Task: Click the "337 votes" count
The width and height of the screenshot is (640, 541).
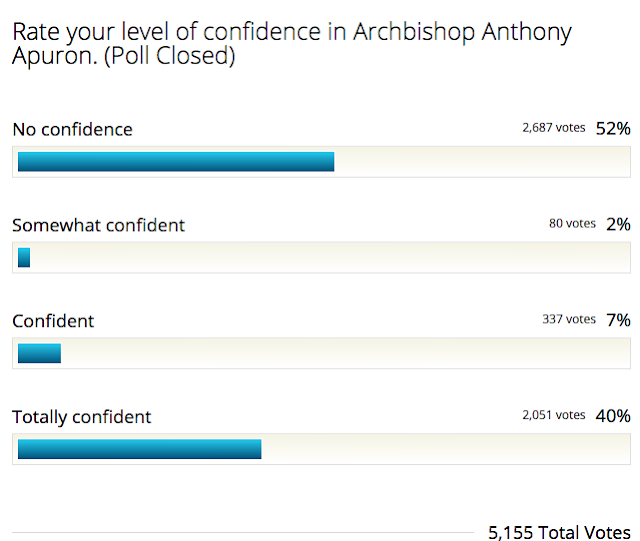Action: tap(568, 320)
